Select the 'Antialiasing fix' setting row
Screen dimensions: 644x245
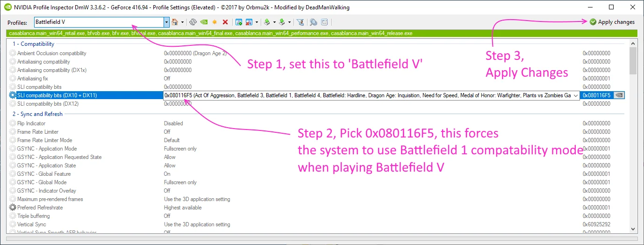(317, 79)
